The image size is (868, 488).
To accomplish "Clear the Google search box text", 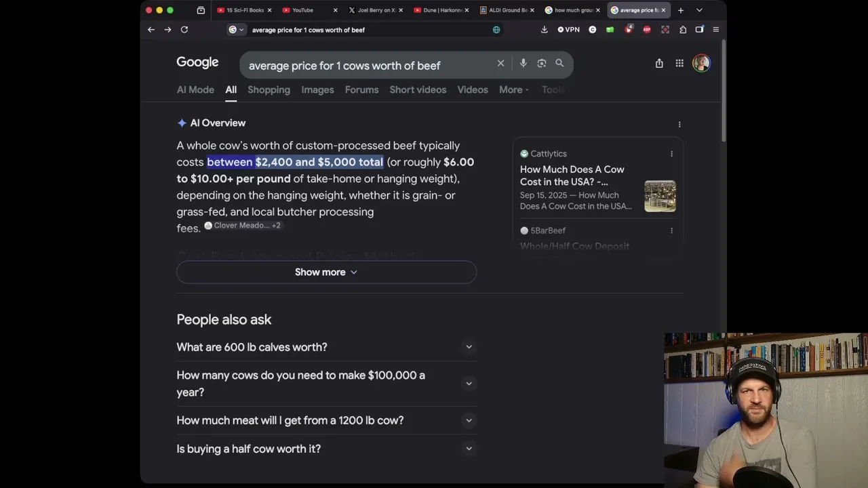I will 500,63.
